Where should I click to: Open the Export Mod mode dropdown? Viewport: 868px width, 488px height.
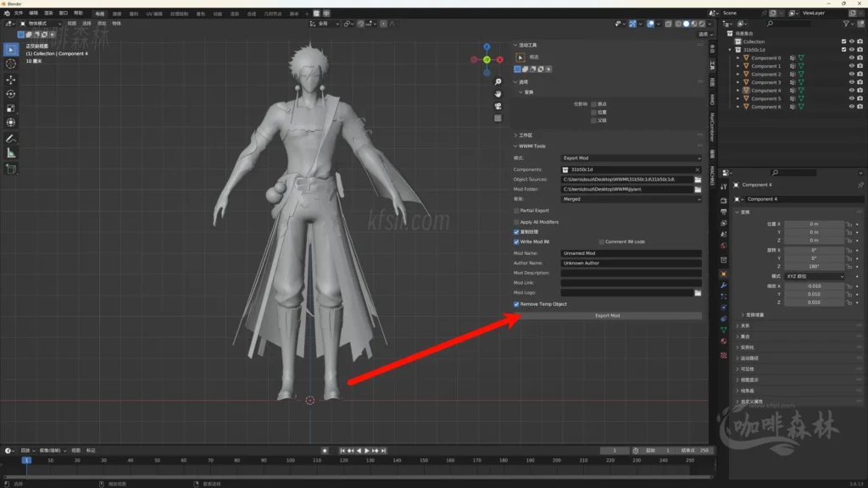(x=632, y=158)
